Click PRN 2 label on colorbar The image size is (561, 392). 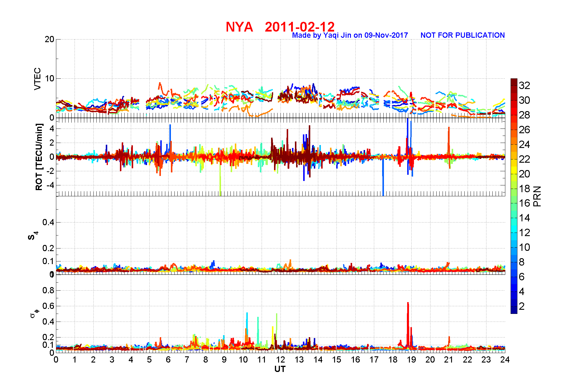[x=522, y=306]
